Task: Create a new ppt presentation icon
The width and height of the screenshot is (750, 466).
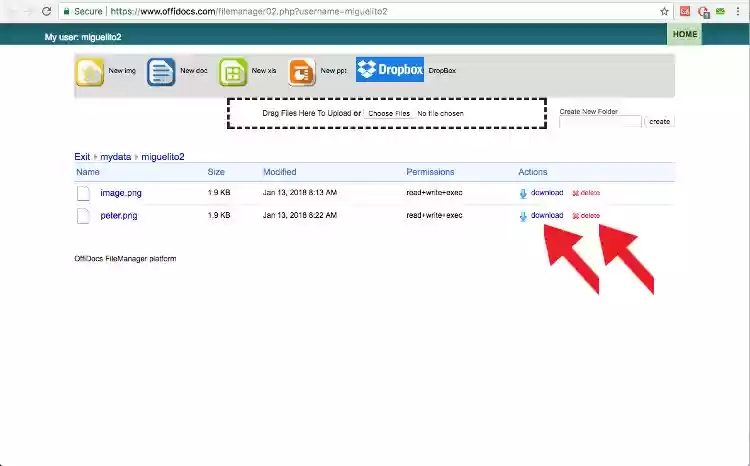Action: 302,72
